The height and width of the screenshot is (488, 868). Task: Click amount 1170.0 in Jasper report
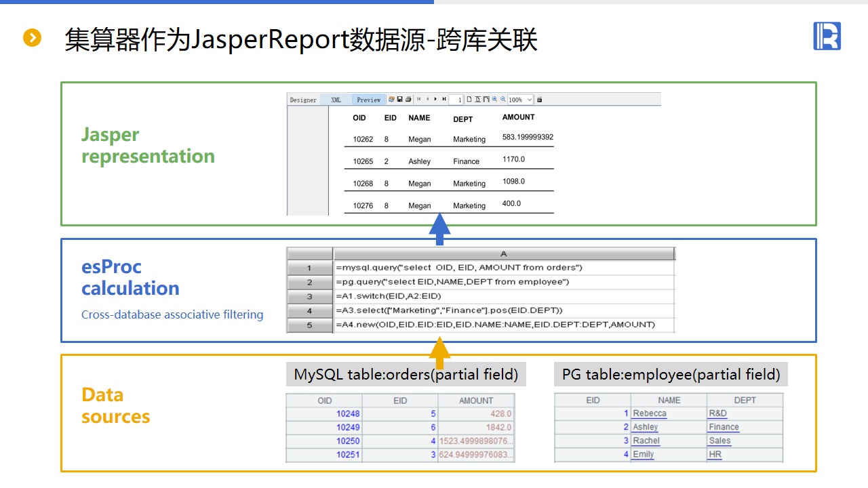click(x=513, y=159)
